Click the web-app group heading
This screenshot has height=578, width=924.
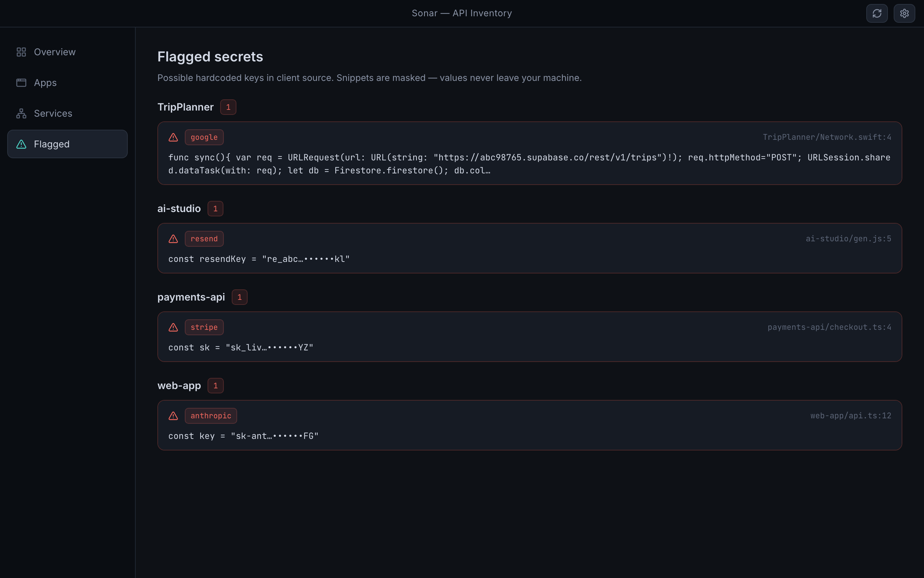coord(179,386)
